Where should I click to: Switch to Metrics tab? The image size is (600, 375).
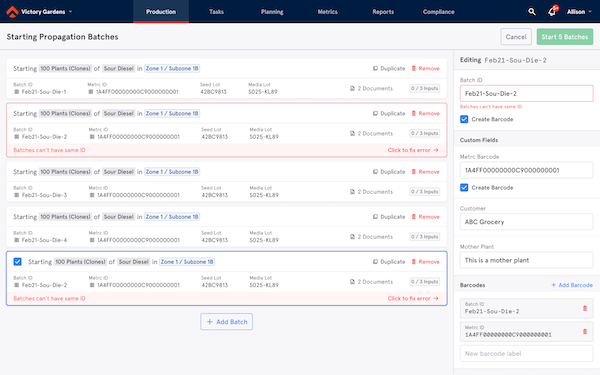[328, 12]
